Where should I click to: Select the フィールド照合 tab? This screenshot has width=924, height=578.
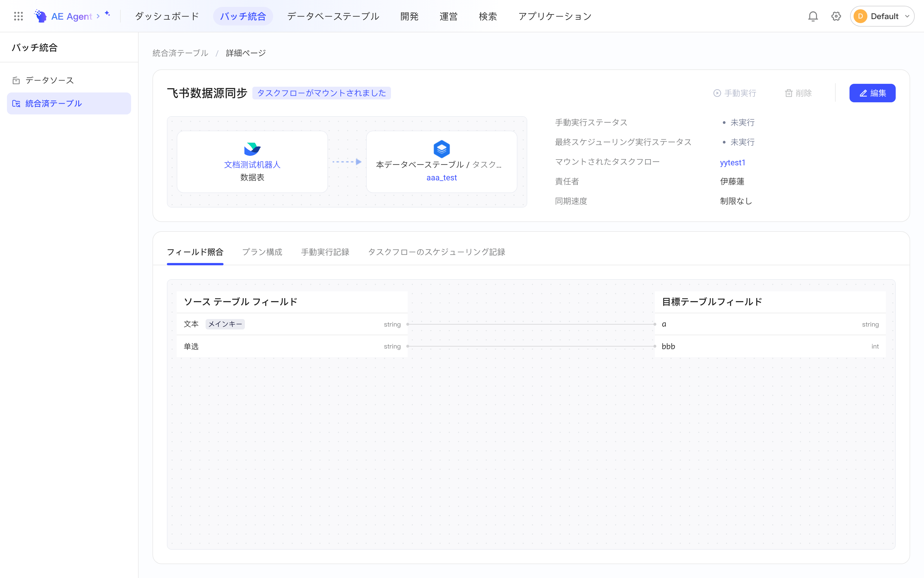(195, 252)
